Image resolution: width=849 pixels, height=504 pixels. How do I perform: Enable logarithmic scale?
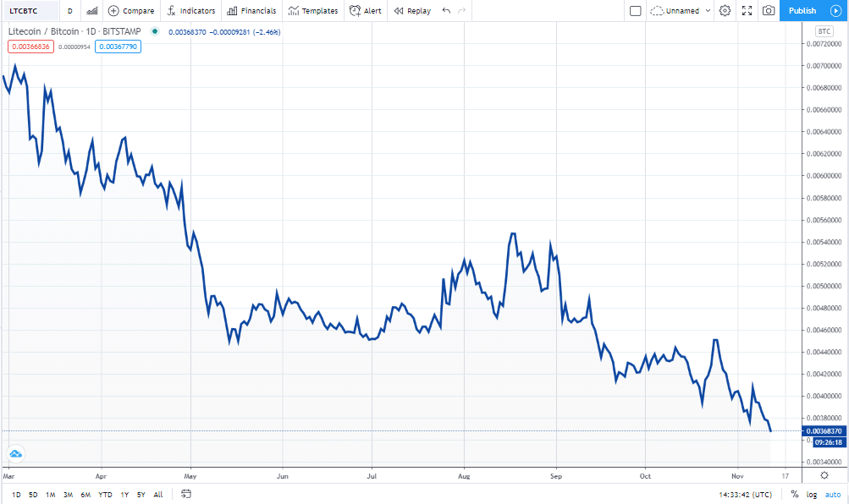coord(812,494)
